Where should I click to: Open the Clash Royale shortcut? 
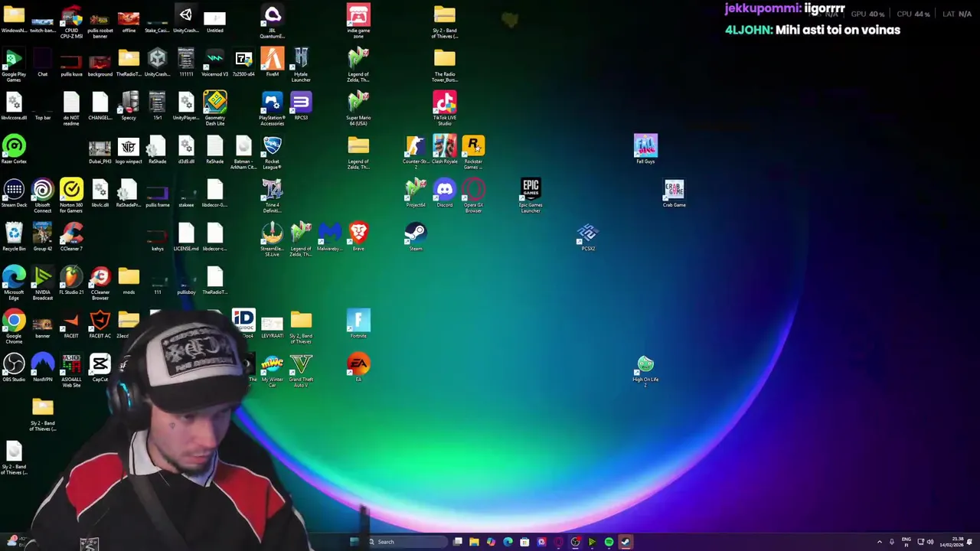coord(445,149)
